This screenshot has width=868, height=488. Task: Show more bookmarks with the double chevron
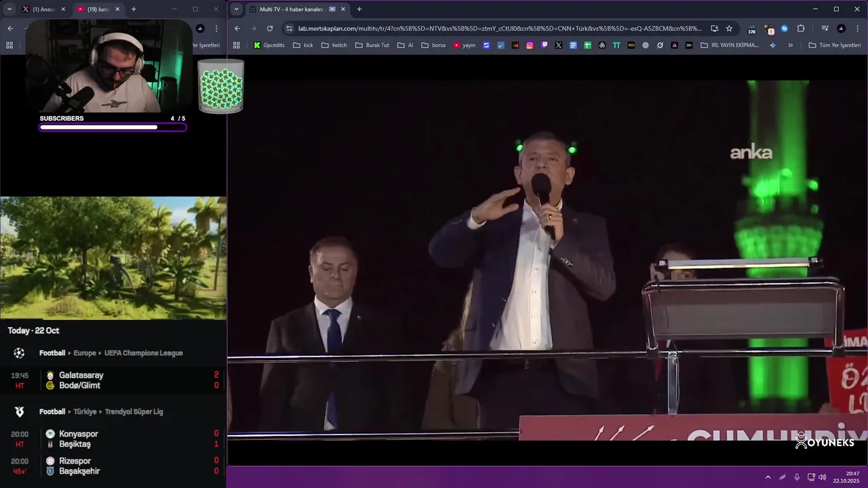[790, 45]
